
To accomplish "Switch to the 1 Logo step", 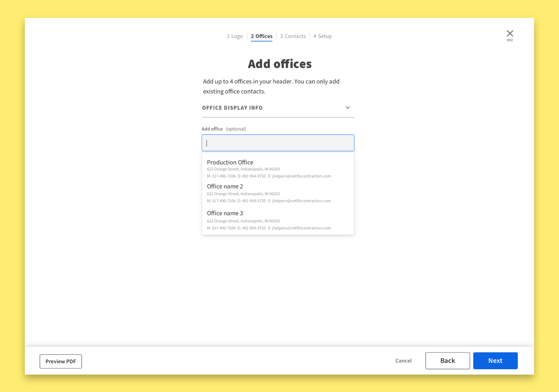I will [x=235, y=36].
